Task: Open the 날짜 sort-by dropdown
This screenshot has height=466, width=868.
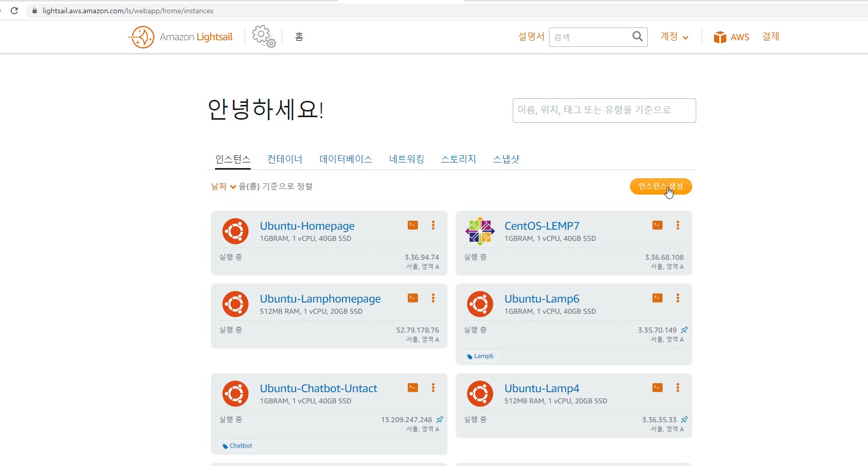Action: pos(224,186)
